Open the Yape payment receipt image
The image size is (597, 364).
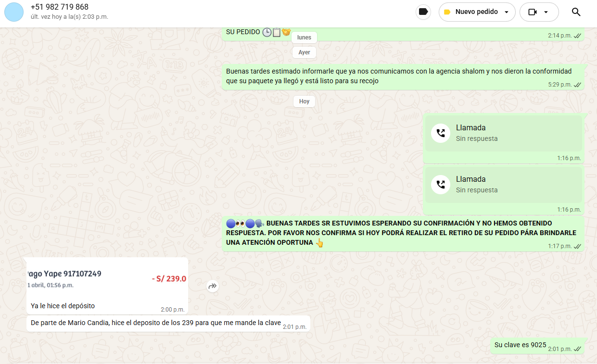(x=107, y=279)
